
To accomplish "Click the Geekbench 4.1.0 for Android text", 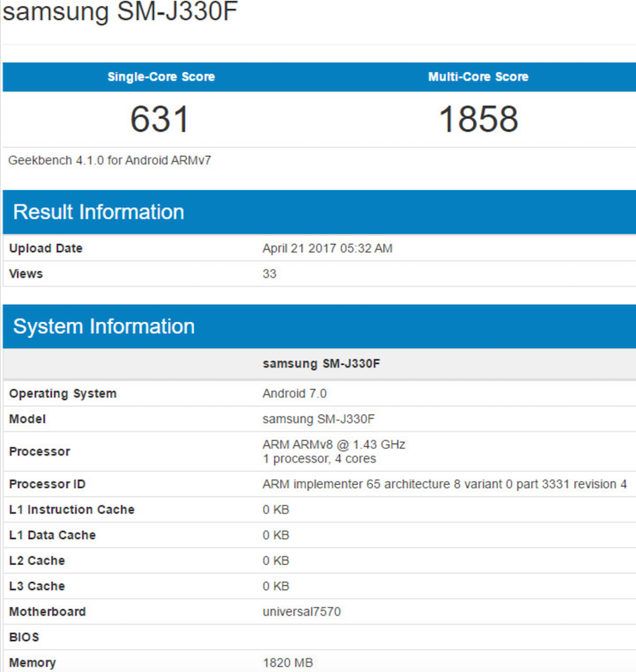I will [110, 161].
